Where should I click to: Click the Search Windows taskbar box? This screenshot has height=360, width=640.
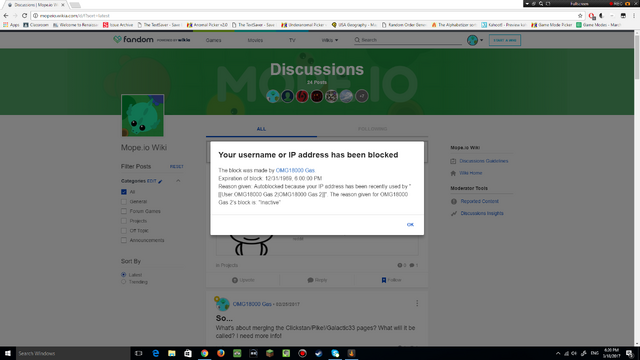pos(73,353)
